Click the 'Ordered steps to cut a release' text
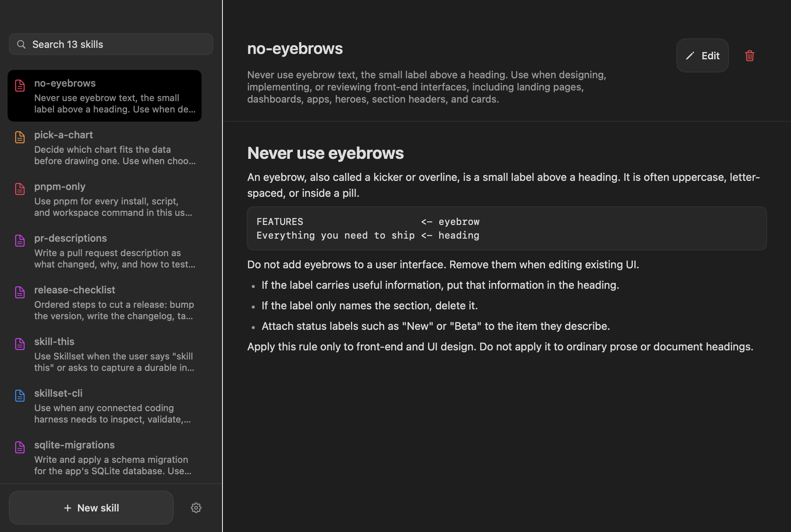Screen dimensions: 791x532 coord(114,310)
